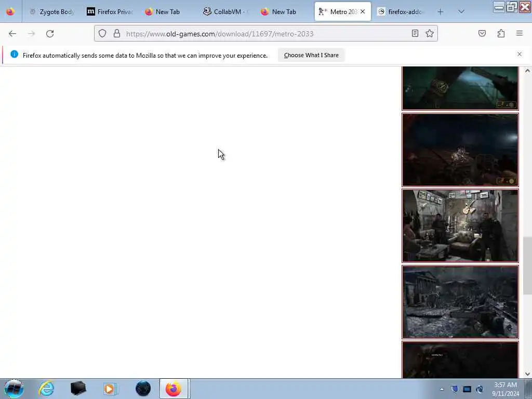Viewport: 532px width, 399px height.
Task: Close the Metro 2033 tab
Action: (x=363, y=11)
